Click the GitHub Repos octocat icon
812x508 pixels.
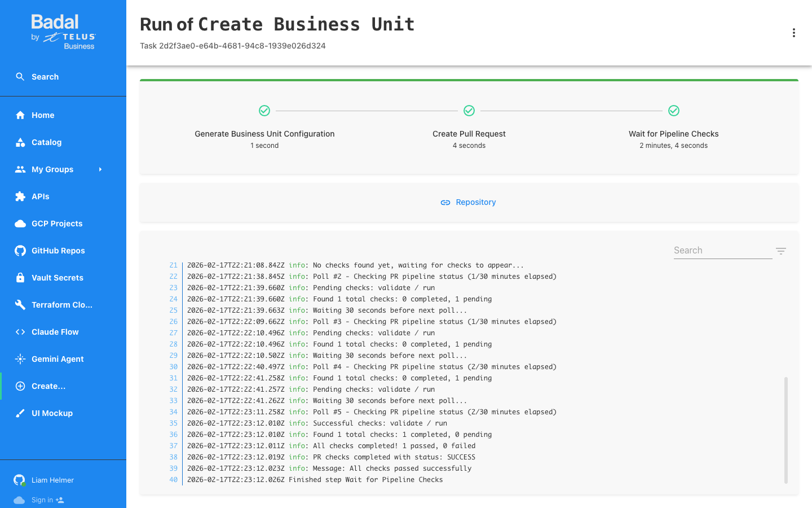click(20, 251)
